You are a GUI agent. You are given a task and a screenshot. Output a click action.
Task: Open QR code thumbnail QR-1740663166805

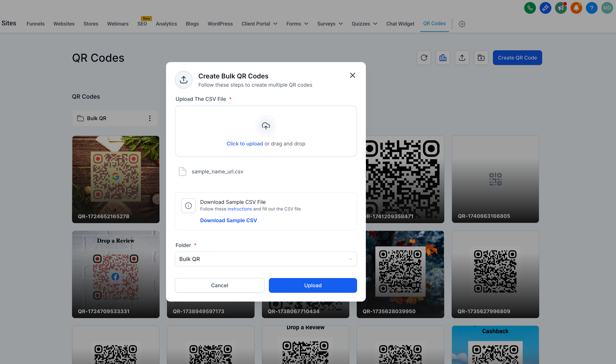tap(495, 179)
